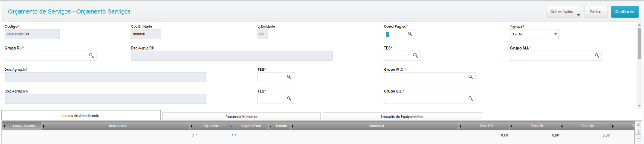Open lookup magnifier for Grupo L.E. field

(471, 99)
